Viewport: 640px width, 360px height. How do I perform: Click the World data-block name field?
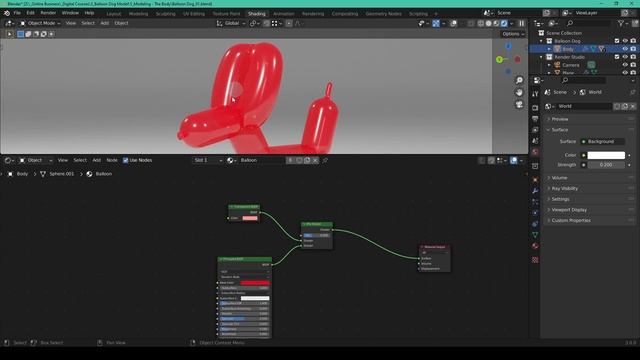pos(584,106)
